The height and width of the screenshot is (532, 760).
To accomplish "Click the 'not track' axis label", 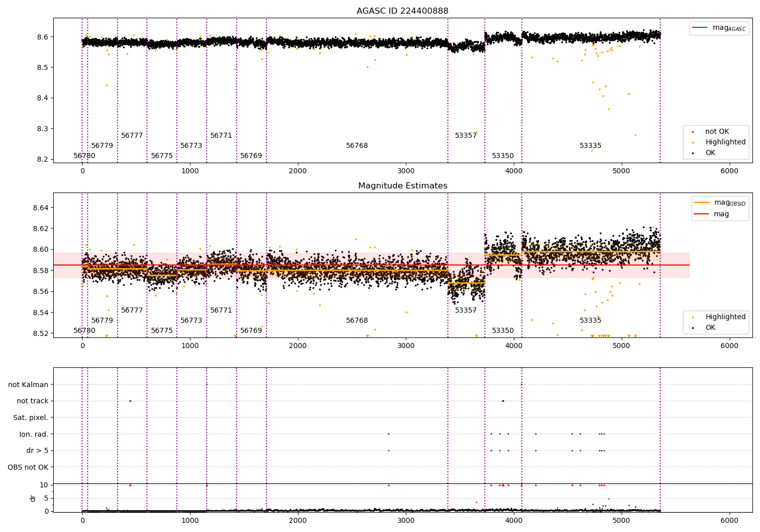I will [x=32, y=401].
